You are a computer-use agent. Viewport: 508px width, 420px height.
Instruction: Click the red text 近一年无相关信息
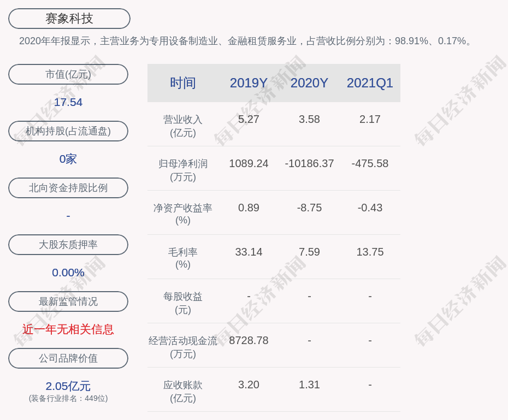pos(68,329)
